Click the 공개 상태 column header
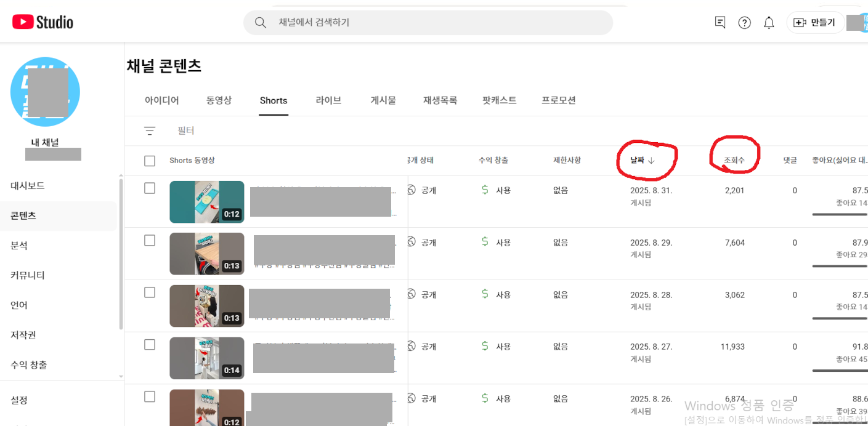Screen dimensions: 868x426 [421, 160]
